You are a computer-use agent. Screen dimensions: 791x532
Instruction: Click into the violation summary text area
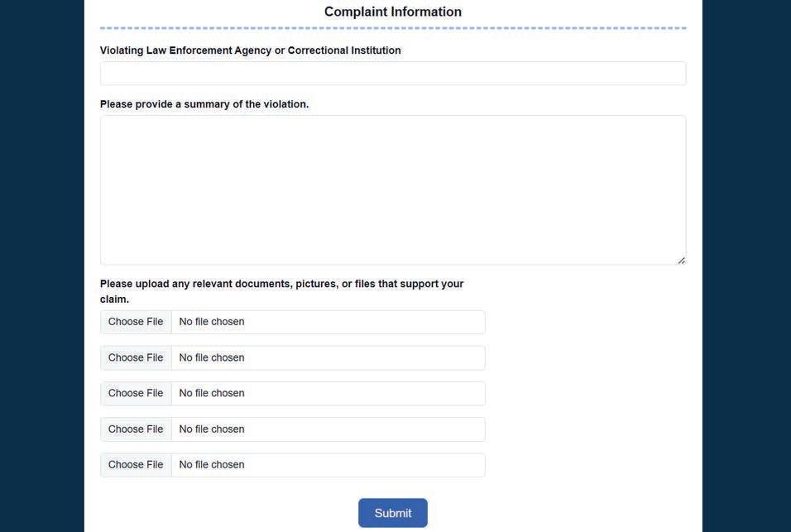click(x=392, y=189)
